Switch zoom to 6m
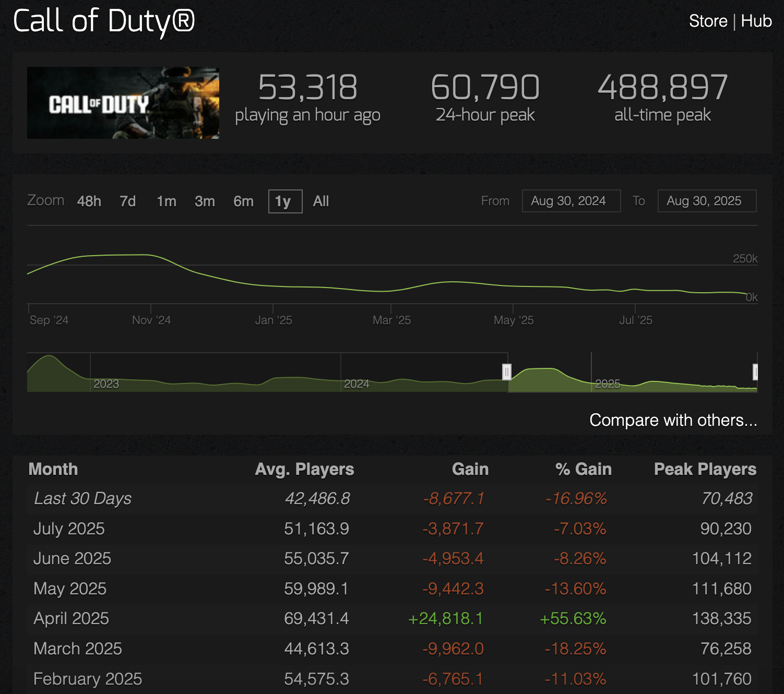Viewport: 784px width, 694px height. tap(243, 201)
